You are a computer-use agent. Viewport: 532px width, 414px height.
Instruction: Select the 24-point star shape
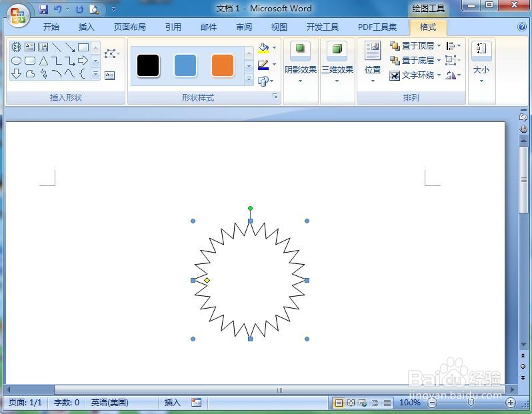pos(16,47)
